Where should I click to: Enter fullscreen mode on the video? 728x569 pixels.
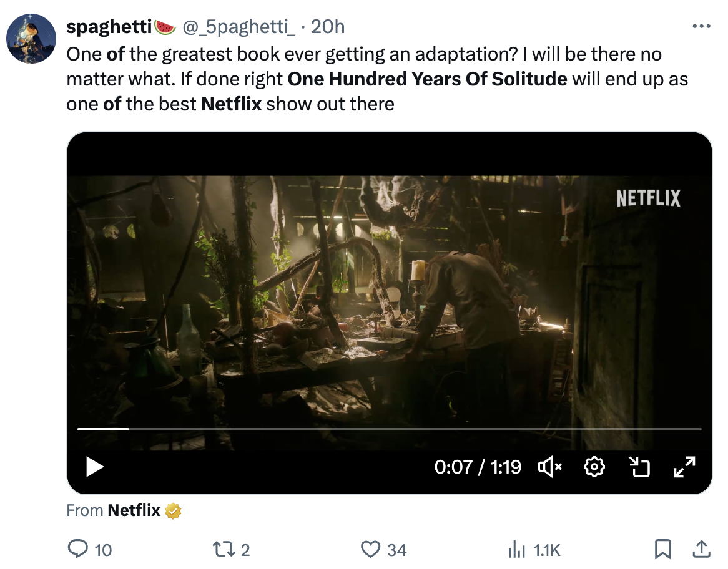[684, 467]
